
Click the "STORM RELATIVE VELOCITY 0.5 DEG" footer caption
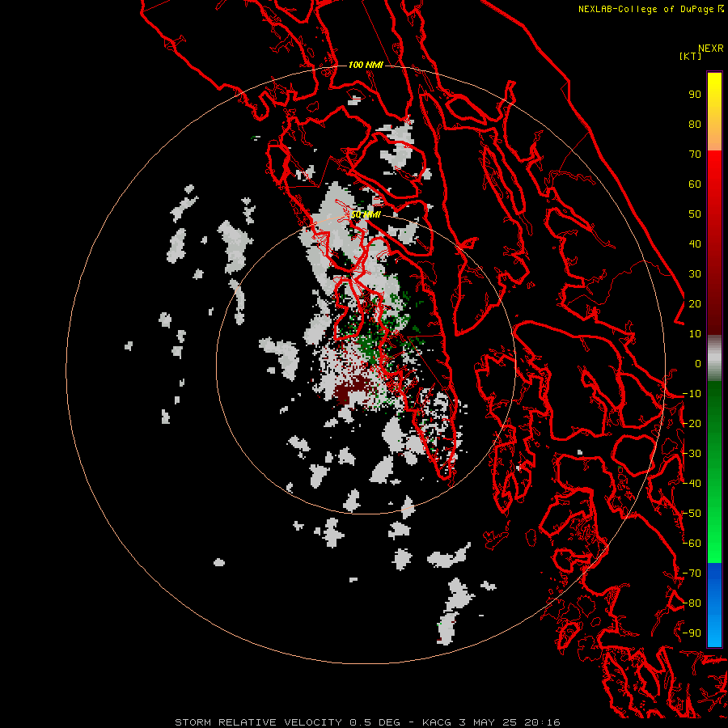(x=287, y=722)
